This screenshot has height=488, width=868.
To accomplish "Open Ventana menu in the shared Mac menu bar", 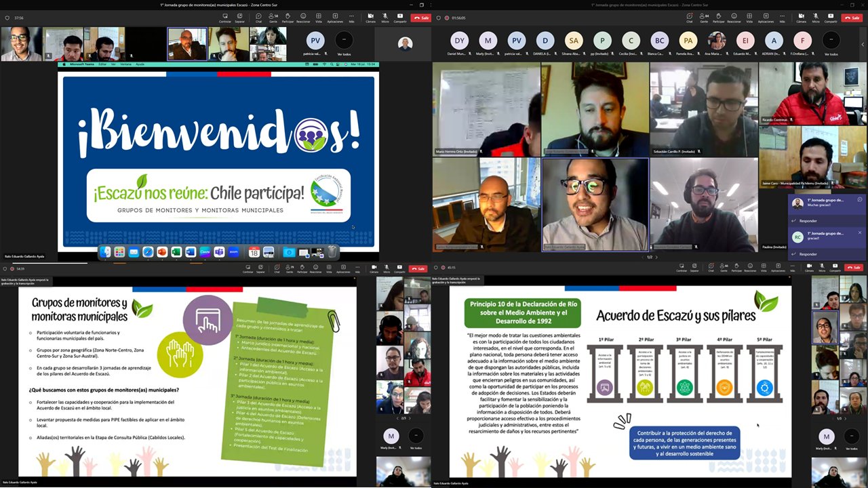I will tap(125, 64).
